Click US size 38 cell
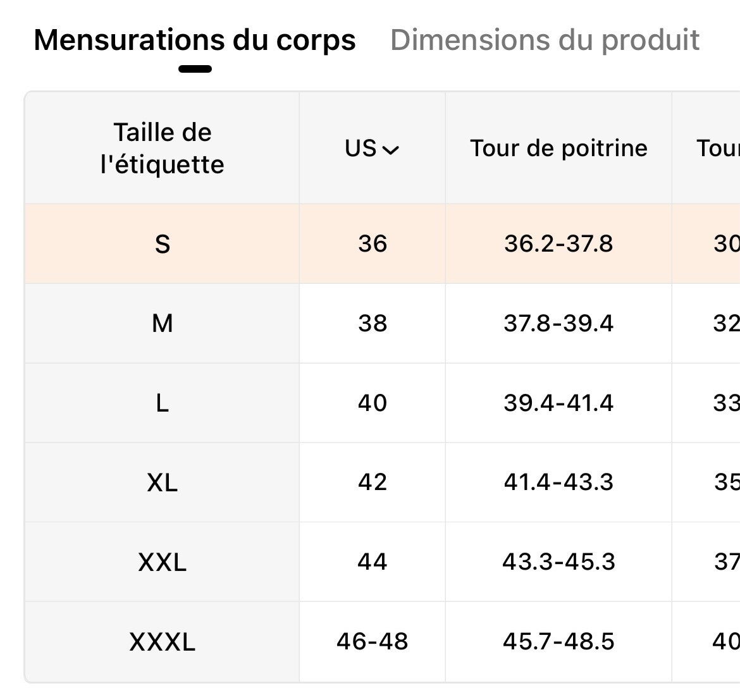 click(x=372, y=324)
